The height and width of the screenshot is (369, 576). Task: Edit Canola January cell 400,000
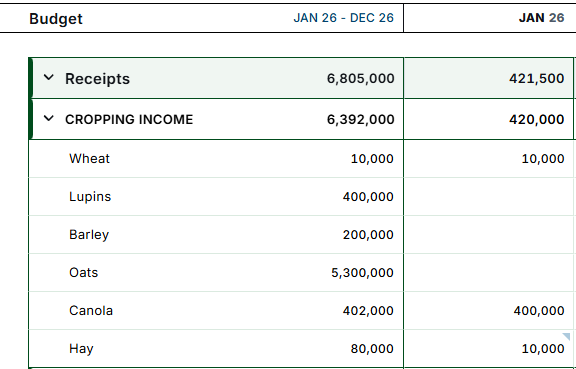pos(489,311)
